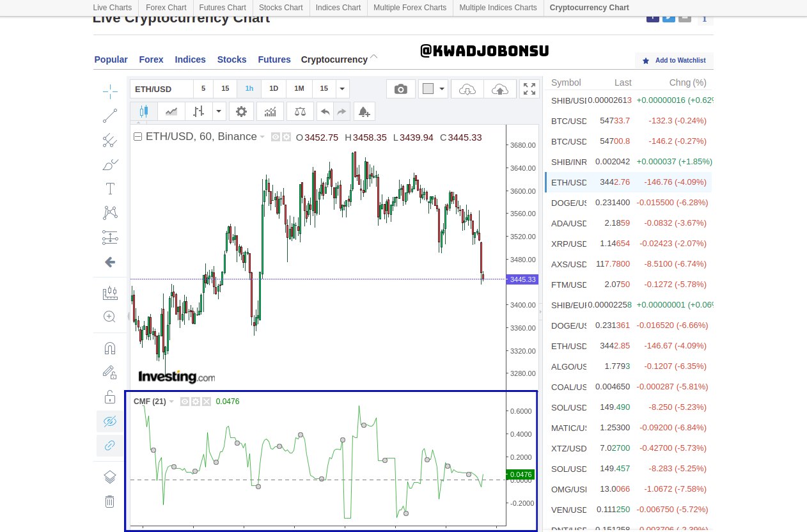Image resolution: width=807 pixels, height=532 pixels.
Task: Open Multiple Forex Charts link
Action: 410,8
